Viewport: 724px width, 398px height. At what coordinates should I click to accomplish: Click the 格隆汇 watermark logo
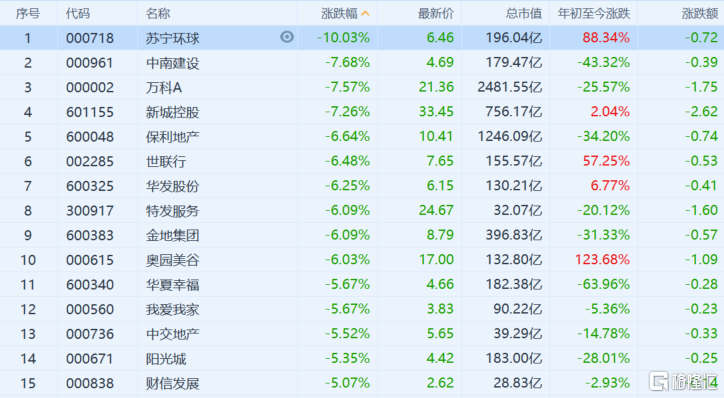[x=684, y=381]
